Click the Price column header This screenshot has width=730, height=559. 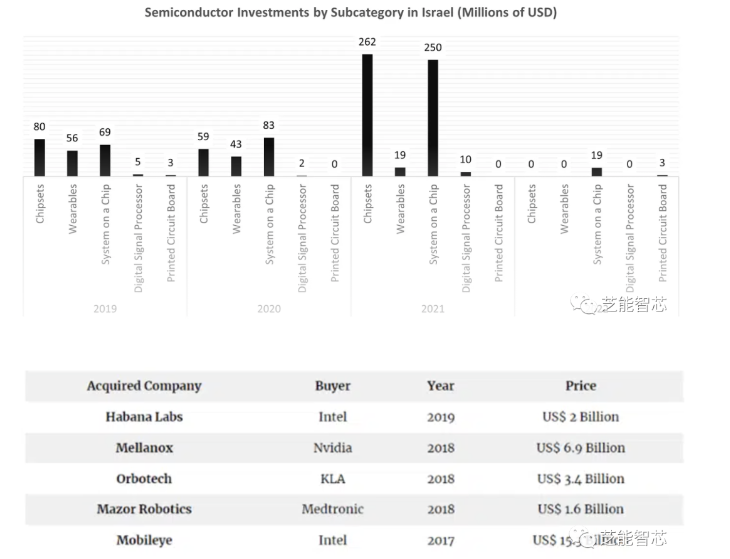pos(580,386)
